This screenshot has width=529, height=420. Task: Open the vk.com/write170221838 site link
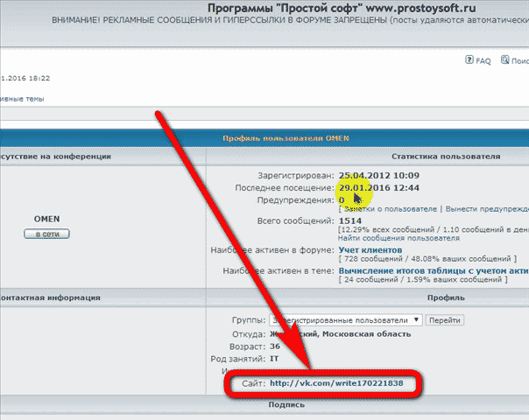pyautogui.click(x=336, y=383)
